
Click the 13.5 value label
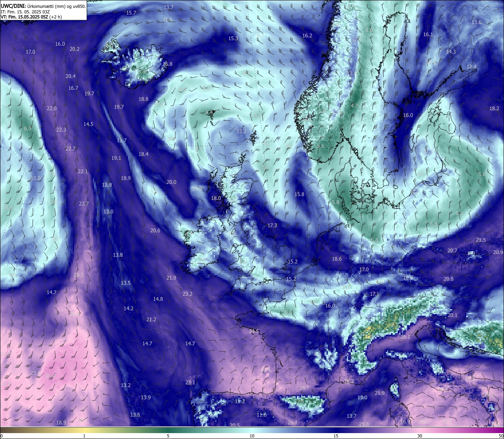pos(126,283)
